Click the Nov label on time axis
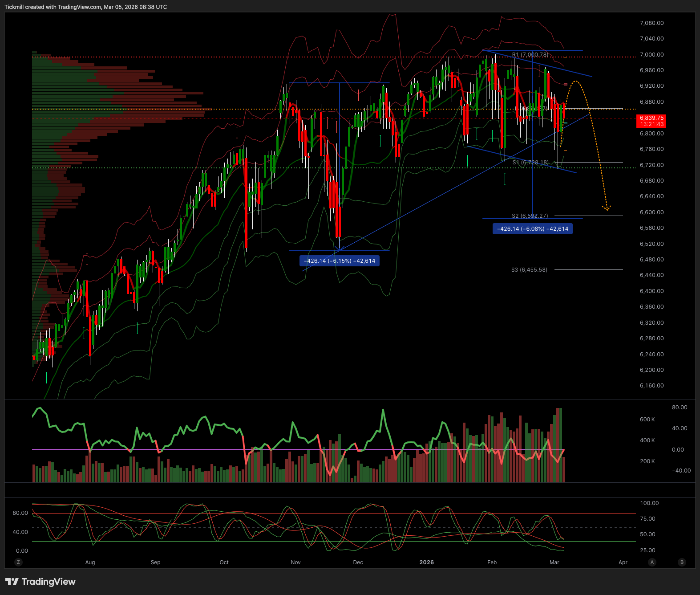Viewport: 700px width, 595px height. tap(295, 562)
